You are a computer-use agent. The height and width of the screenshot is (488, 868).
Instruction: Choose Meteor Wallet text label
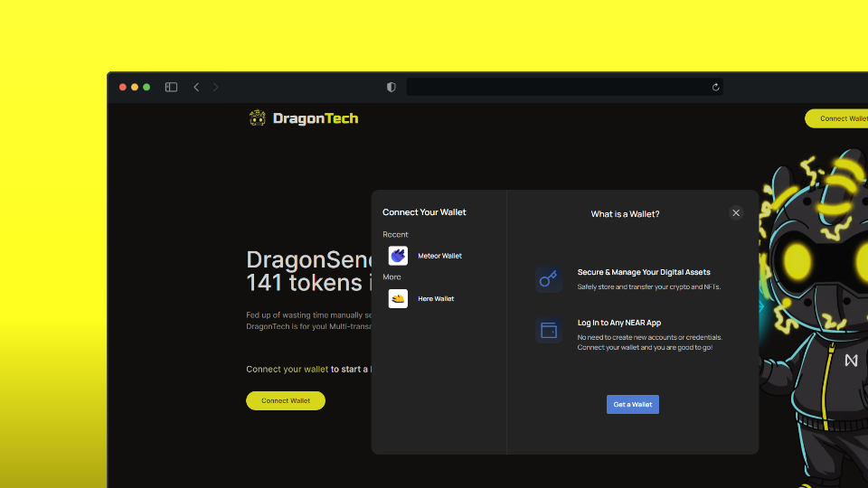[x=439, y=256]
